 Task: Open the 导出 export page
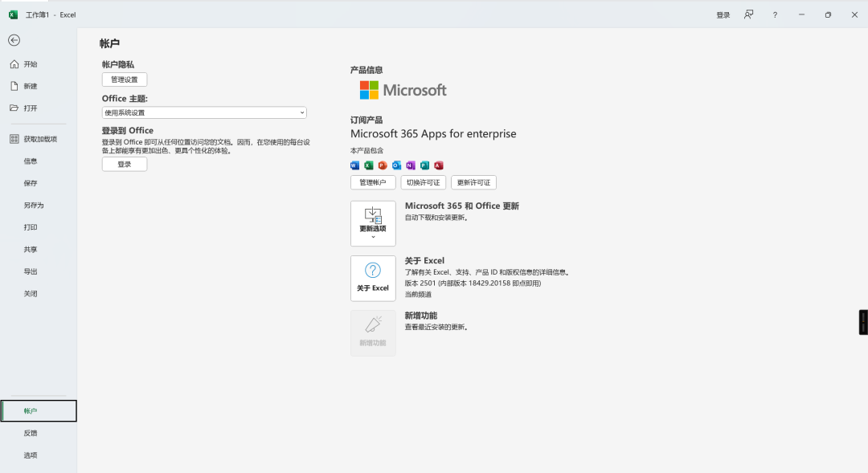pos(39,271)
